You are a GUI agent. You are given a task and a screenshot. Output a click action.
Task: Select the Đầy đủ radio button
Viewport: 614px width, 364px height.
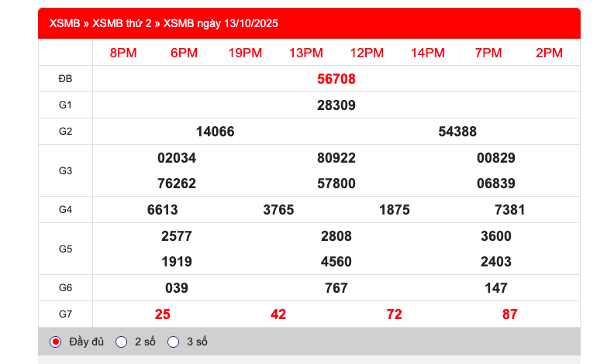[56, 342]
